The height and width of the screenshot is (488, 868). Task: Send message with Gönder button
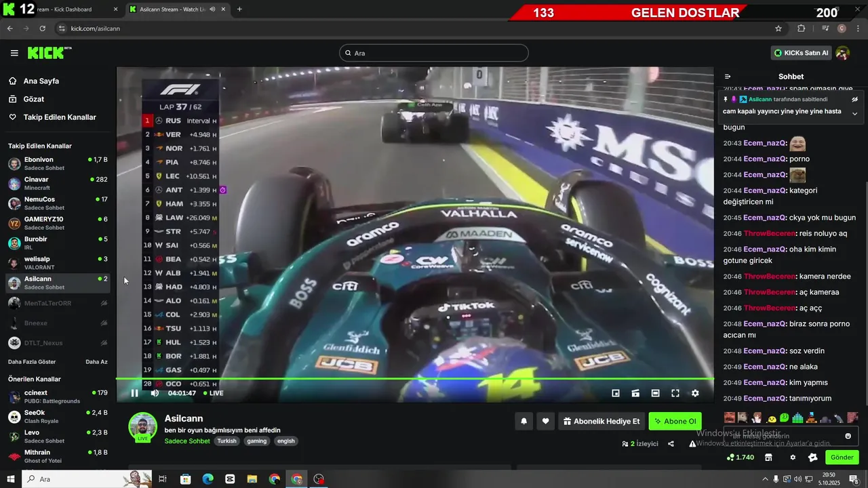842,457
